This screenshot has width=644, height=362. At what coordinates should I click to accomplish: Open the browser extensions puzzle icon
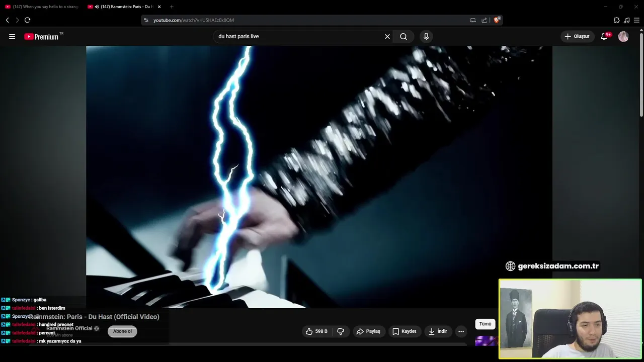point(616,20)
